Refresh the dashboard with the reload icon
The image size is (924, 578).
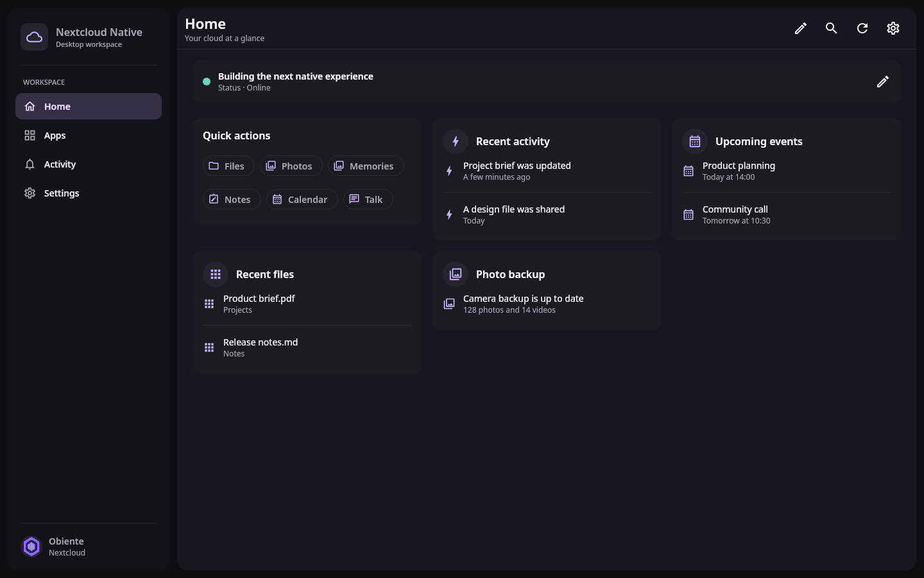coord(862,28)
